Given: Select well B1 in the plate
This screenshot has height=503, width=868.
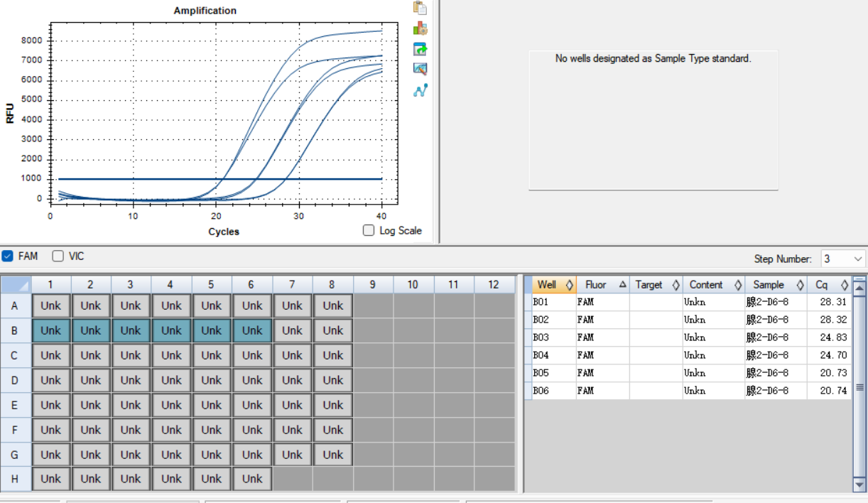Looking at the screenshot, I should [50, 330].
